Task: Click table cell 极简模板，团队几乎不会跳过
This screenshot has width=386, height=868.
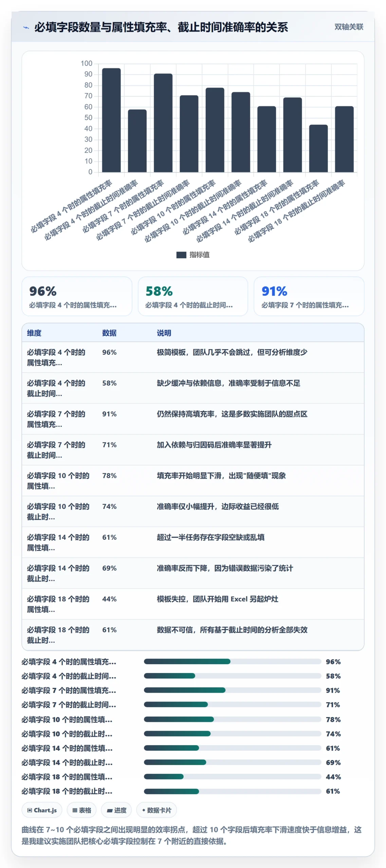Action: coord(232,352)
